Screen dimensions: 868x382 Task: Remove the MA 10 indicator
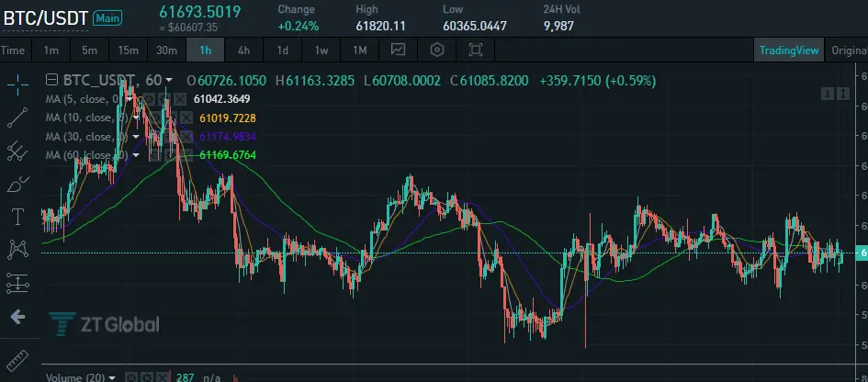[186, 118]
